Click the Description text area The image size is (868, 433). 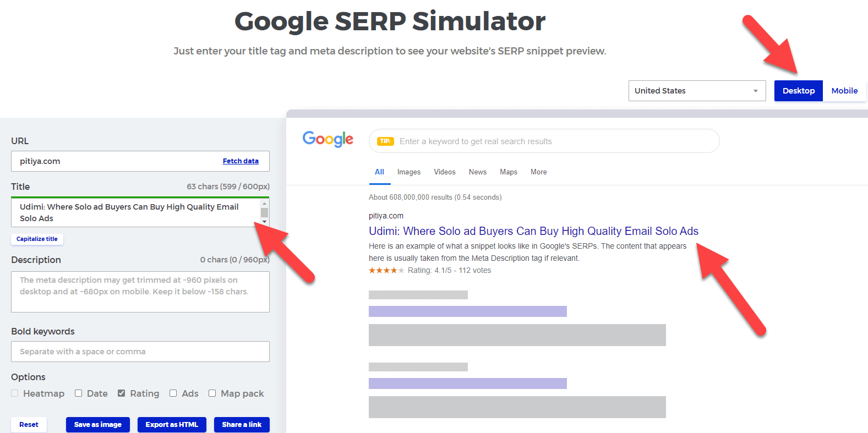click(140, 292)
